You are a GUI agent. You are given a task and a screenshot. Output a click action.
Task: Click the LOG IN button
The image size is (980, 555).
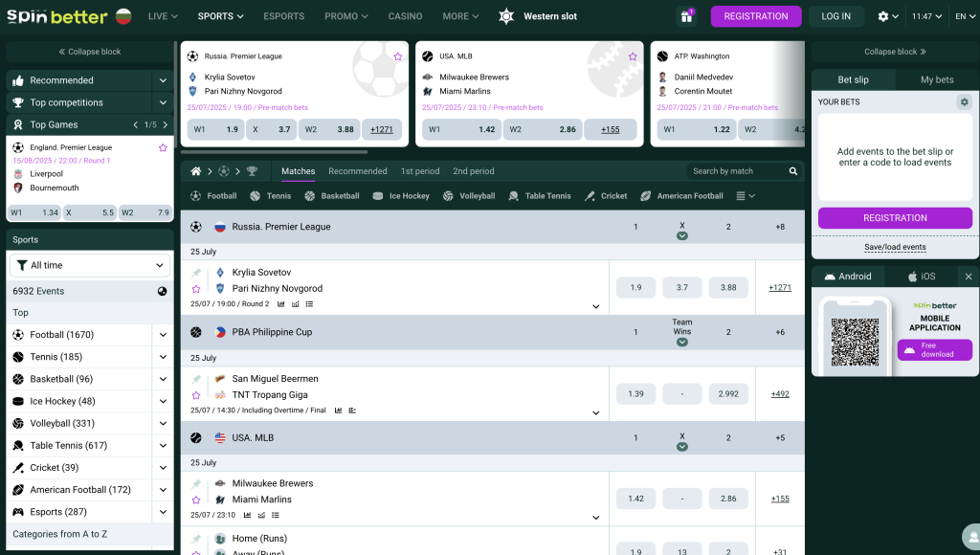(x=835, y=16)
